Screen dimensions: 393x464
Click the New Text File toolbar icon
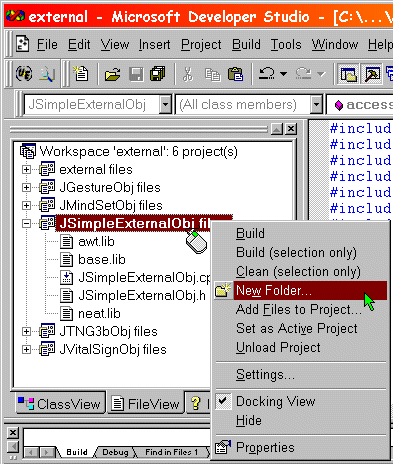coord(81,74)
